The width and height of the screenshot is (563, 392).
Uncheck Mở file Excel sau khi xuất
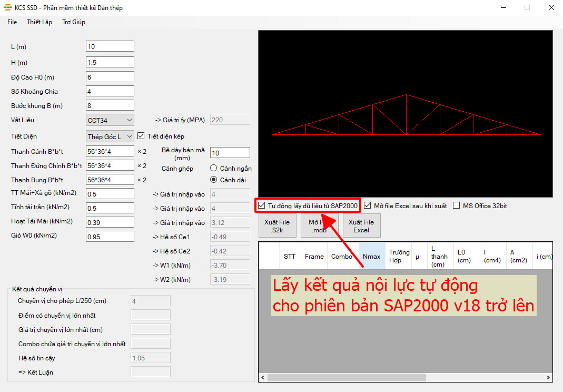(x=367, y=205)
